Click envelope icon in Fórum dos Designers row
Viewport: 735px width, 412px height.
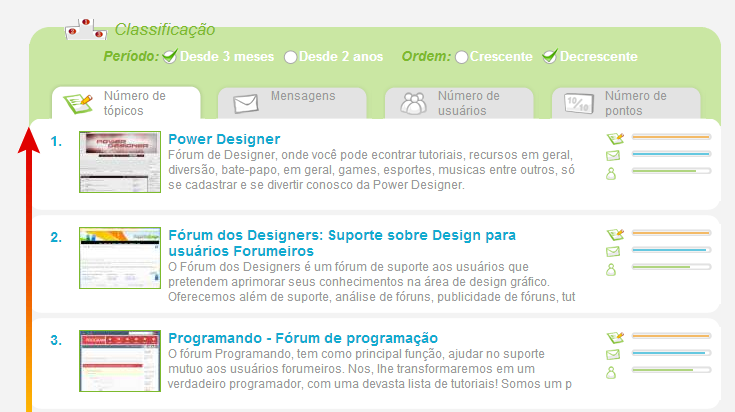tap(613, 251)
